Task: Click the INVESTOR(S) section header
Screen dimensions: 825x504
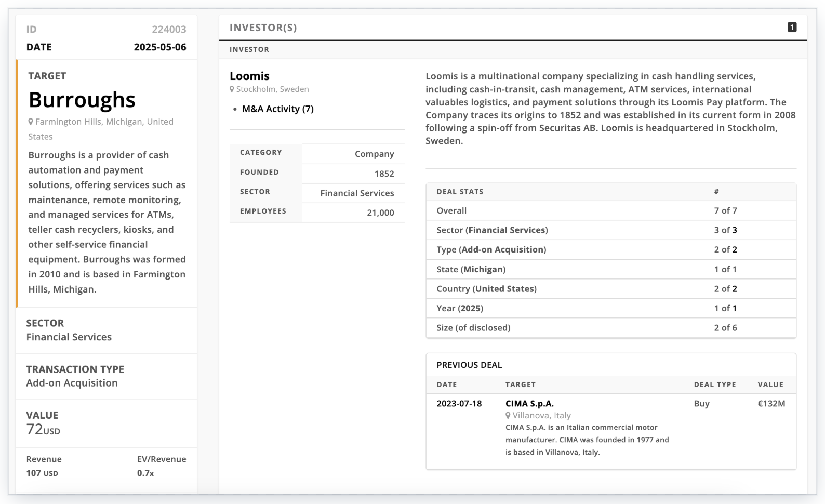Action: click(x=263, y=28)
